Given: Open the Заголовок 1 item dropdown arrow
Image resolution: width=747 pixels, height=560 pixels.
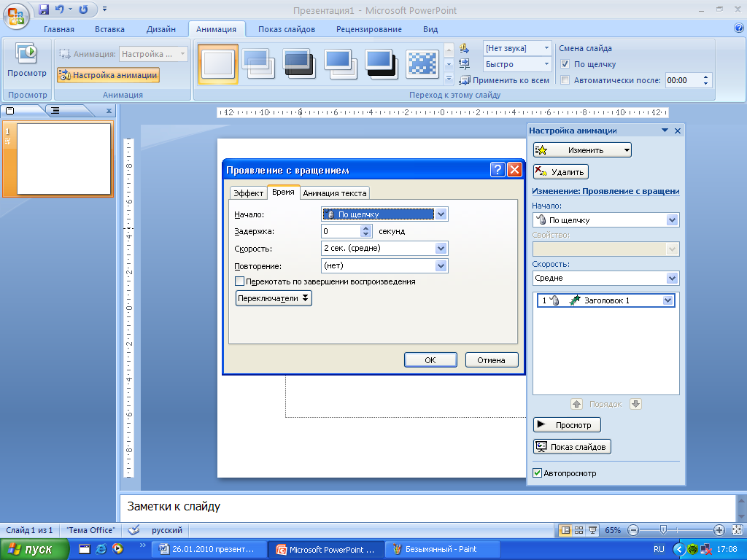Looking at the screenshot, I should 667,300.
